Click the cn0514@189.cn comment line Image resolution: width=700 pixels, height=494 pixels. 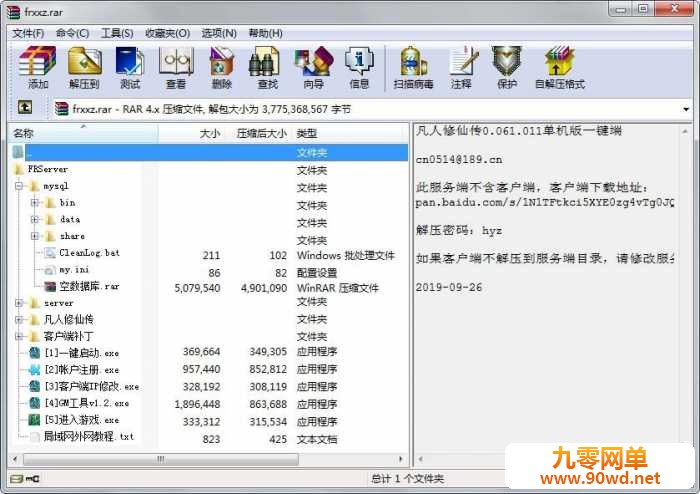click(459, 160)
